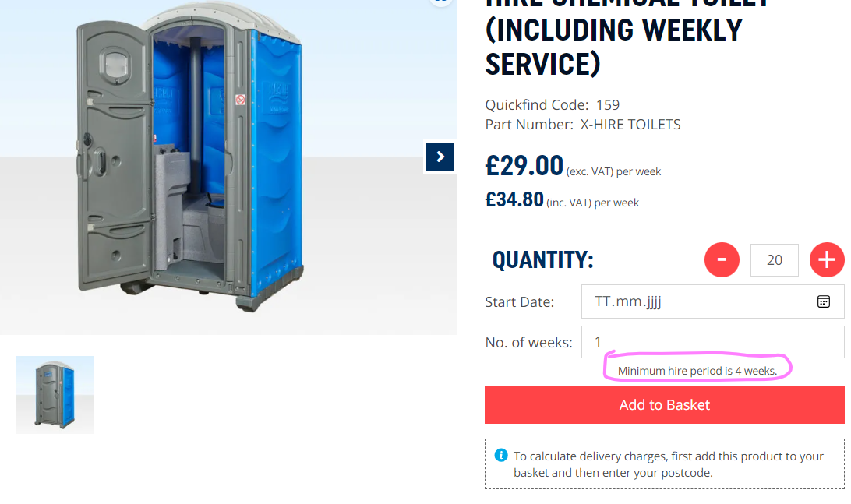The height and width of the screenshot is (504, 851).
Task: Focus the Start Date input field
Action: pos(712,301)
